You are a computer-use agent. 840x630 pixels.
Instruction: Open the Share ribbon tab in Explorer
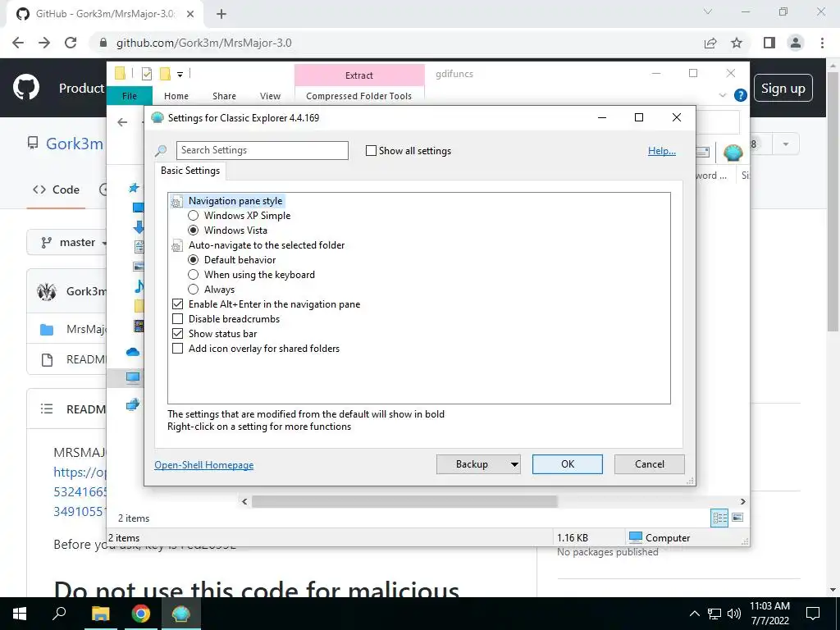(x=224, y=96)
